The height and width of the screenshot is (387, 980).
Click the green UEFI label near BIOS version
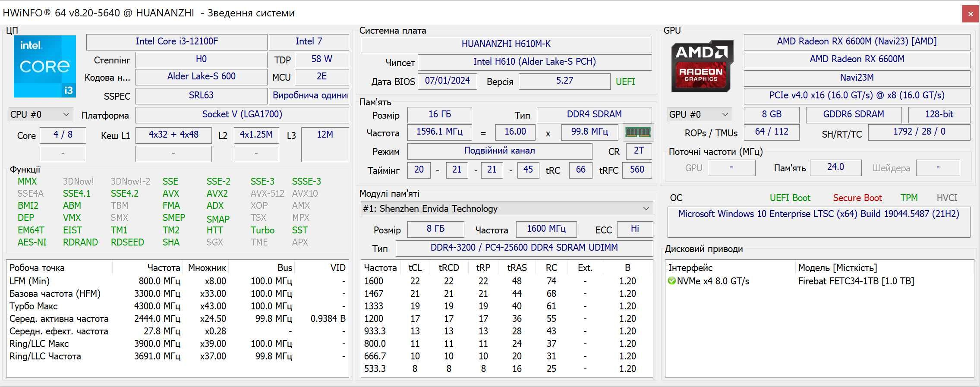point(625,82)
